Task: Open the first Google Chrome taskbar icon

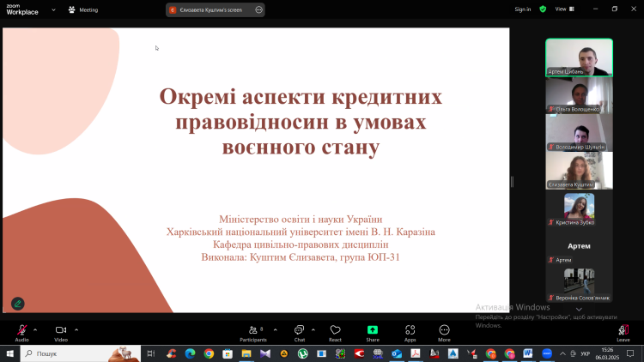Action: pyautogui.click(x=209, y=353)
